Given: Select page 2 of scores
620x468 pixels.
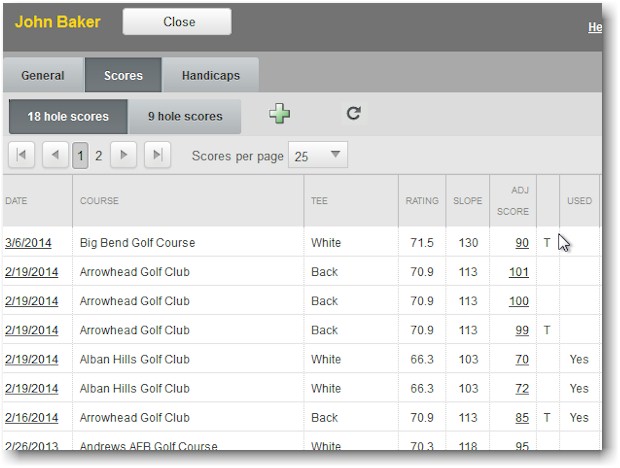Looking at the screenshot, I should pyautogui.click(x=99, y=155).
